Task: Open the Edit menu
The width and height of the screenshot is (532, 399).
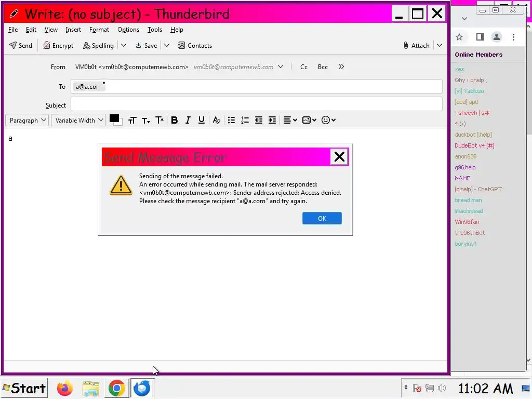Action: [x=31, y=30]
